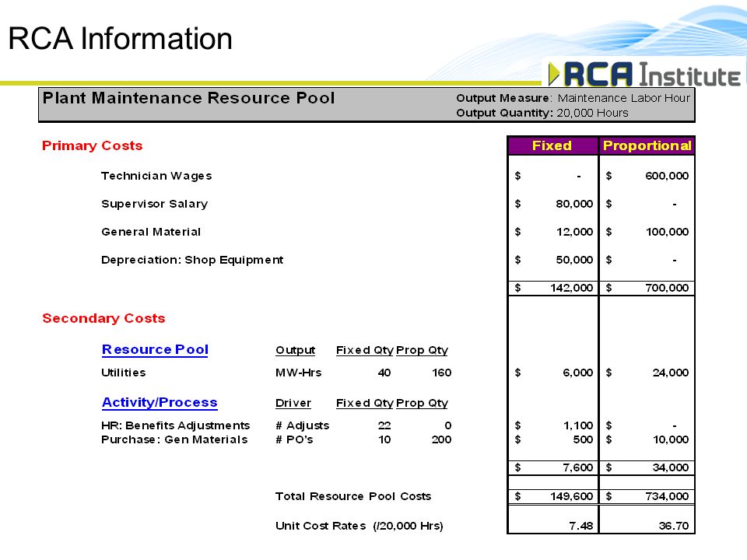Click the 22 fixed quantity for HR

tap(384, 425)
